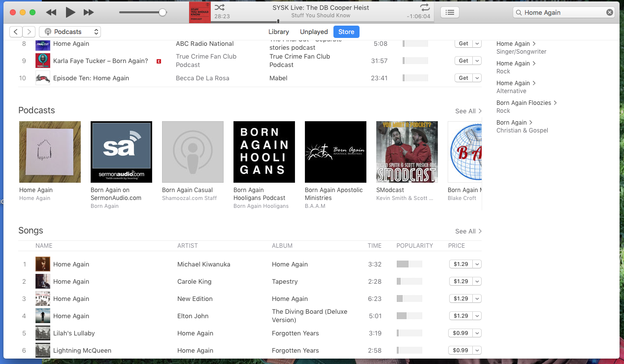
Task: Get the Home Again ABC Radio episode
Action: pos(463,43)
